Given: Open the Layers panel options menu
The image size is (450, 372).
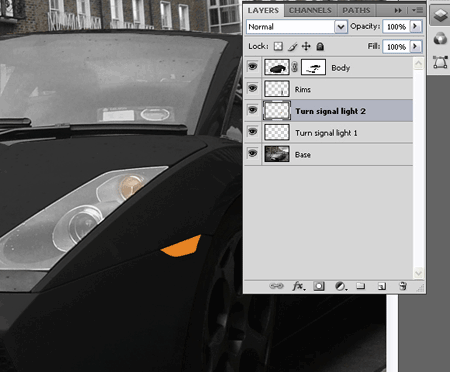Looking at the screenshot, I should (x=417, y=10).
